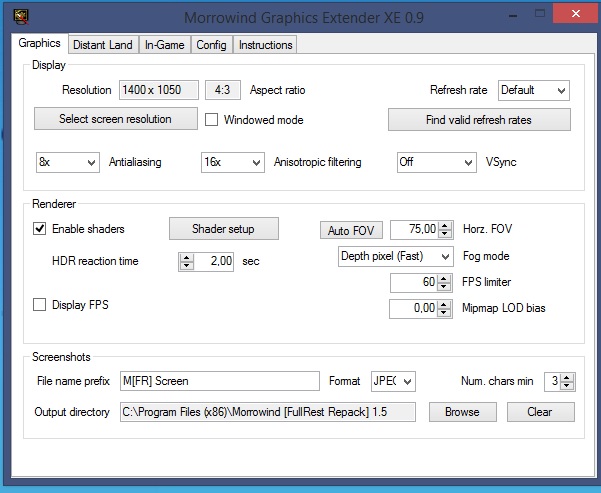Decrease Num. chars min value
This screenshot has height=493, width=601.
(x=567, y=386)
